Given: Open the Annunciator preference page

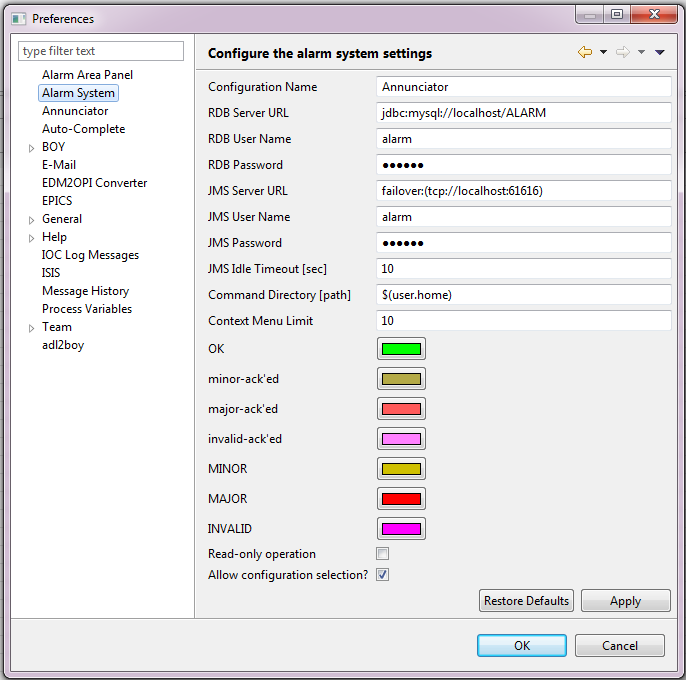Looking at the screenshot, I should [x=75, y=111].
